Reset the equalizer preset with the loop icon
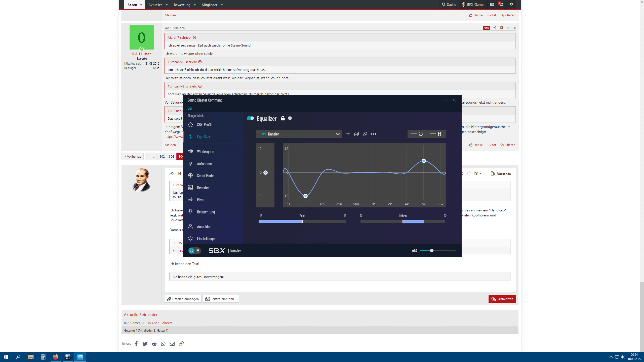Viewport: 644px width, 362px height. point(365,134)
